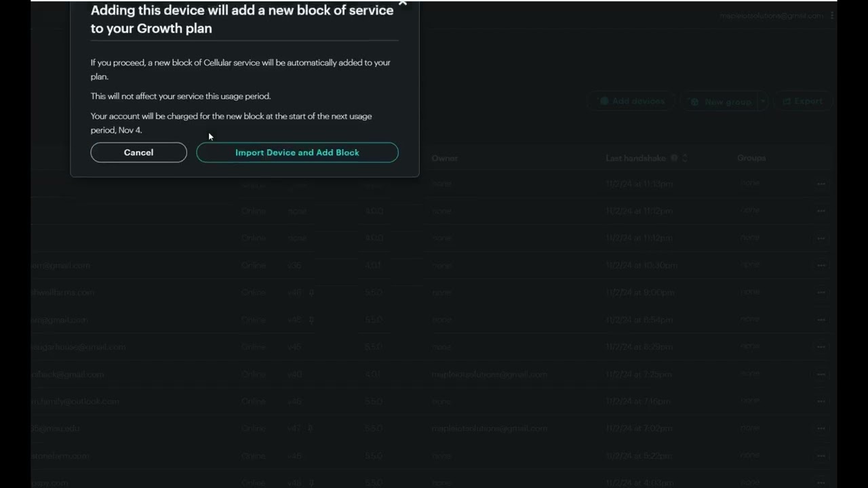The height and width of the screenshot is (488, 868).
Task: Click the Add devices button
Action: (631, 102)
